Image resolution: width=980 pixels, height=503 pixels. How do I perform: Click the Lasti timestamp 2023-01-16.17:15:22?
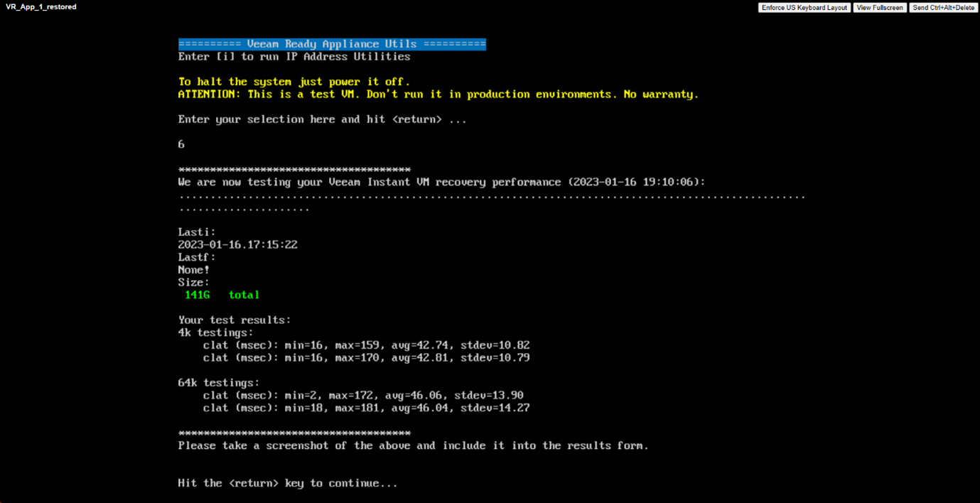coord(237,245)
